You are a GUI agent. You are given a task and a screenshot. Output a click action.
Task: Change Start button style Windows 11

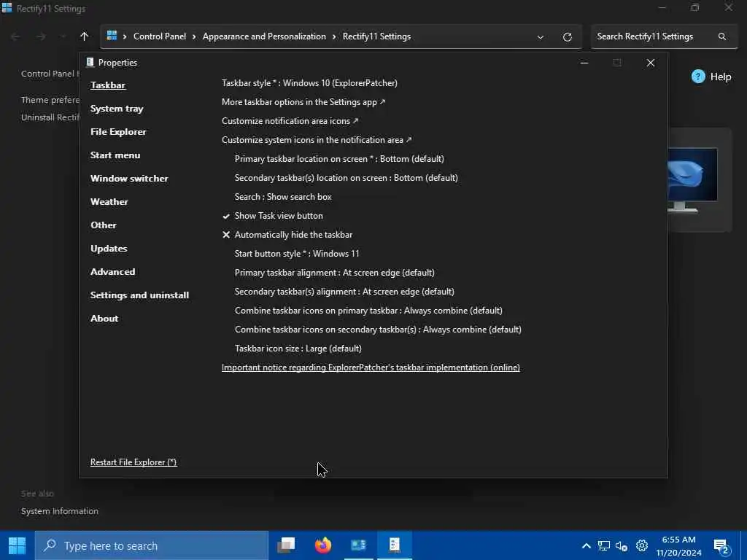pos(297,254)
